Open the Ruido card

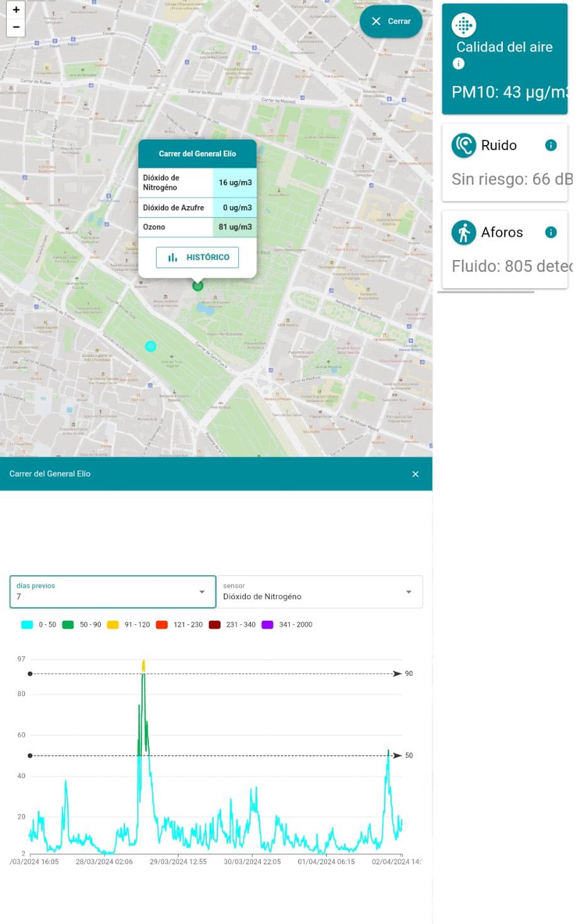pyautogui.click(x=505, y=163)
